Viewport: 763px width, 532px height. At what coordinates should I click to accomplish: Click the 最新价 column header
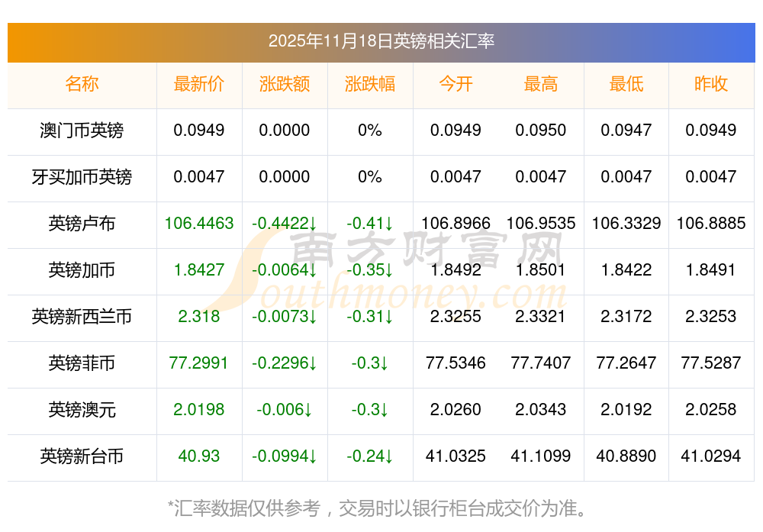click(199, 84)
